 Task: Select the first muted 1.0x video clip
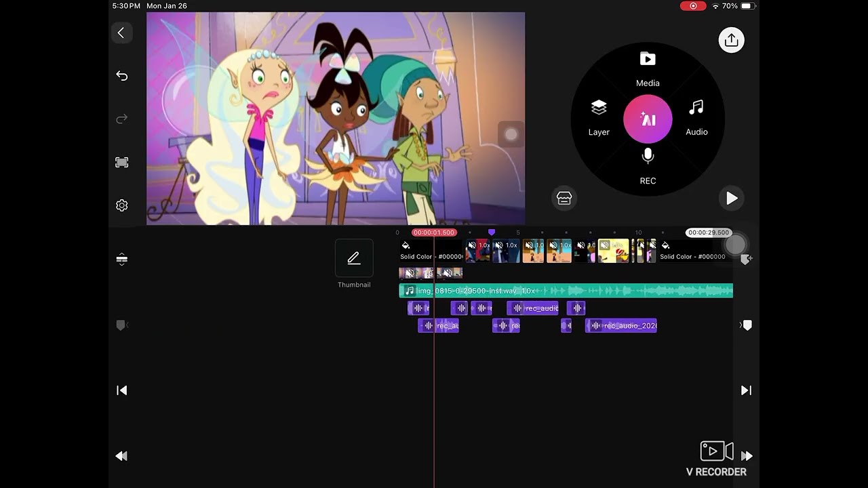point(478,251)
